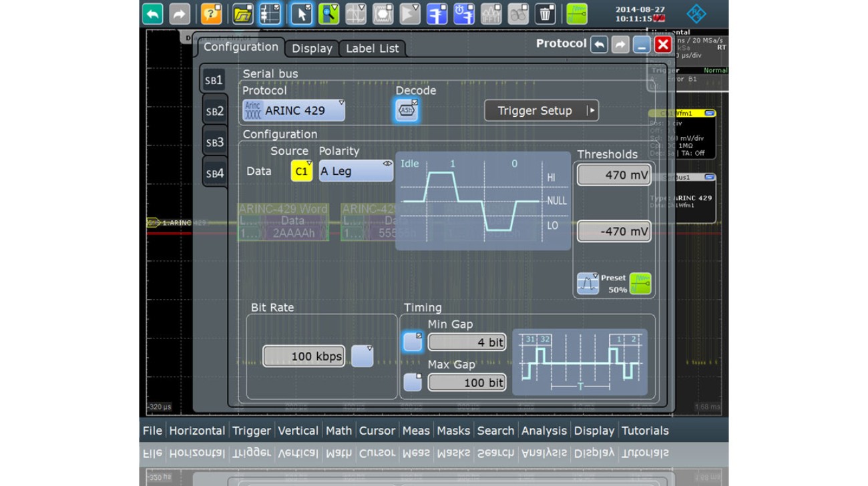This screenshot has width=868, height=486.
Task: Select the gray flag icon in toolbar
Action: click(409, 14)
